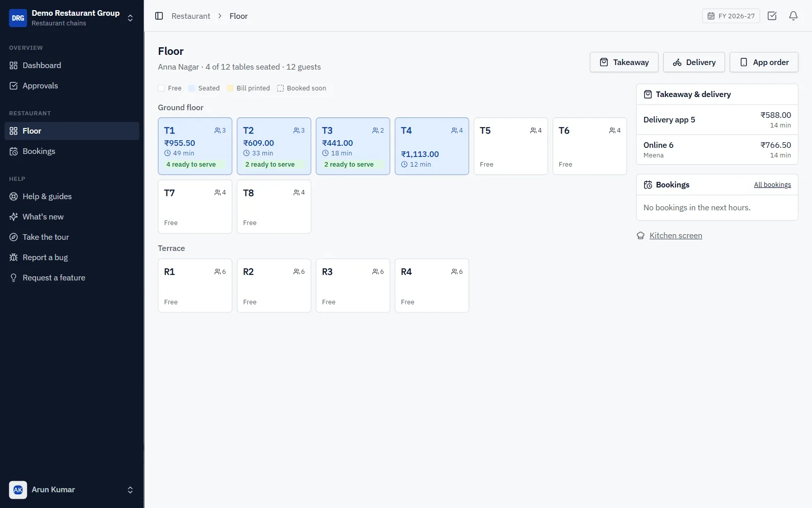Click the Restaurant breadcrumb
This screenshot has width=812, height=508.
click(x=191, y=16)
